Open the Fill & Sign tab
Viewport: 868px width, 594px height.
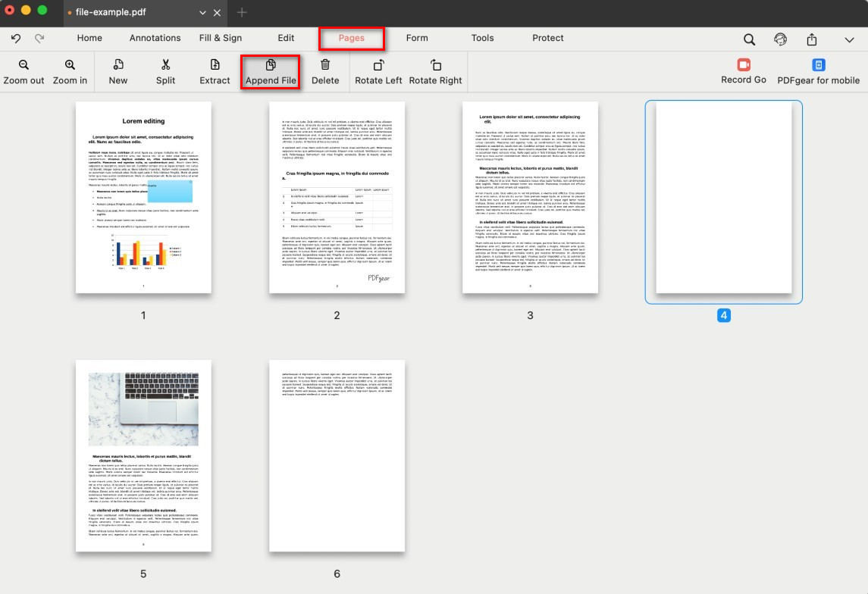221,38
